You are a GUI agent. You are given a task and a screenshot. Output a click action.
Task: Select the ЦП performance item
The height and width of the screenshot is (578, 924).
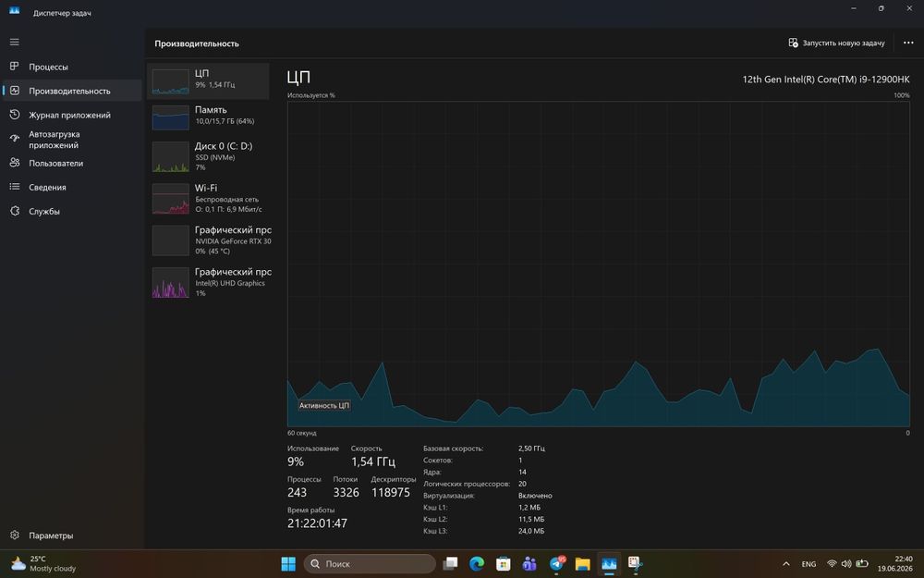pos(208,81)
